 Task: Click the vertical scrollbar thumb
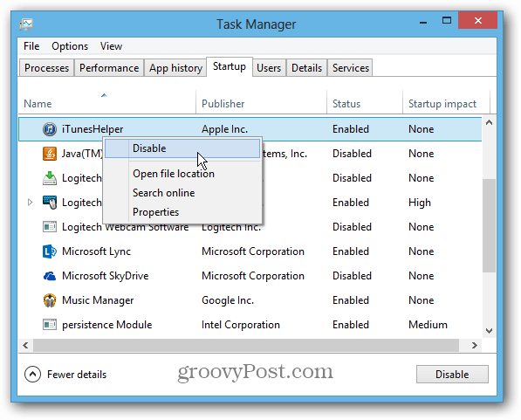[489, 226]
